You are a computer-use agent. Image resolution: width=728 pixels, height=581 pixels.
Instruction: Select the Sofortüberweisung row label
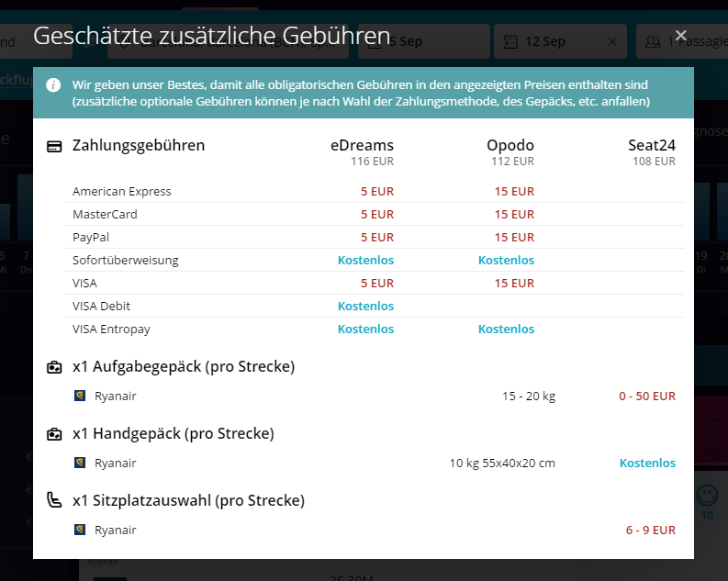click(x=126, y=260)
